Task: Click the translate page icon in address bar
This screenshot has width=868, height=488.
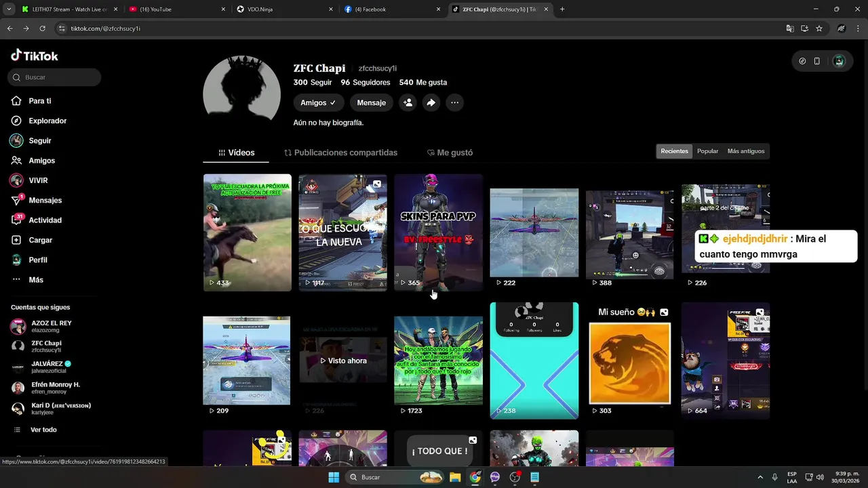Action: tap(790, 28)
